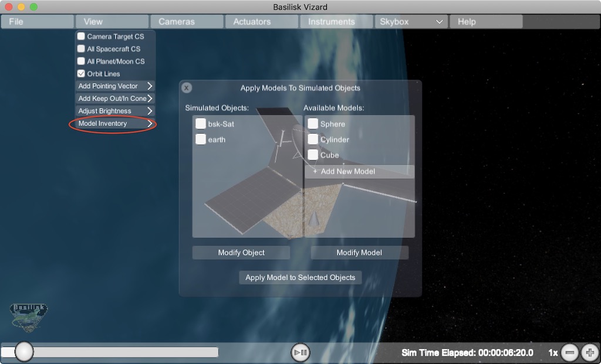Close the Apply Models dialog
The height and width of the screenshot is (364, 601).
(186, 88)
